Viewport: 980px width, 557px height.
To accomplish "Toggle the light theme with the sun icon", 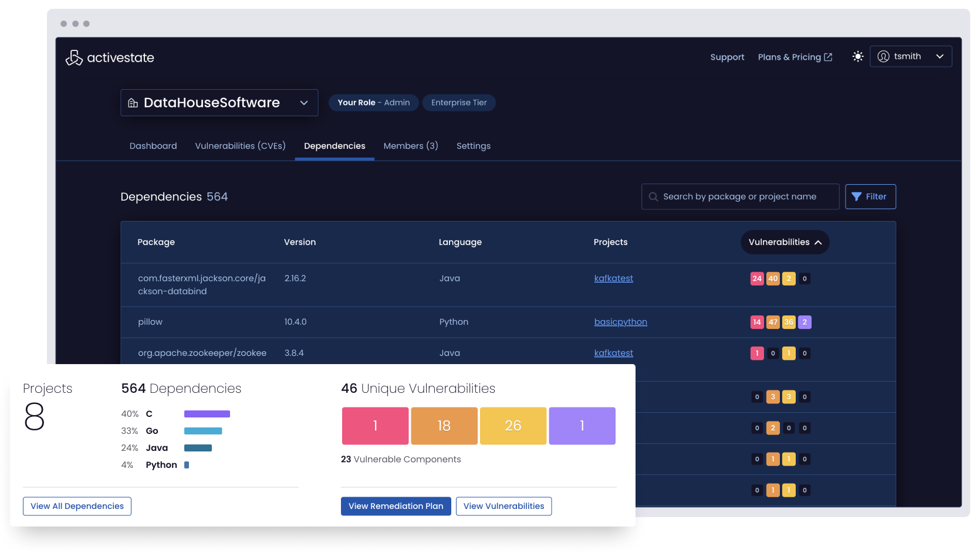I will click(857, 56).
